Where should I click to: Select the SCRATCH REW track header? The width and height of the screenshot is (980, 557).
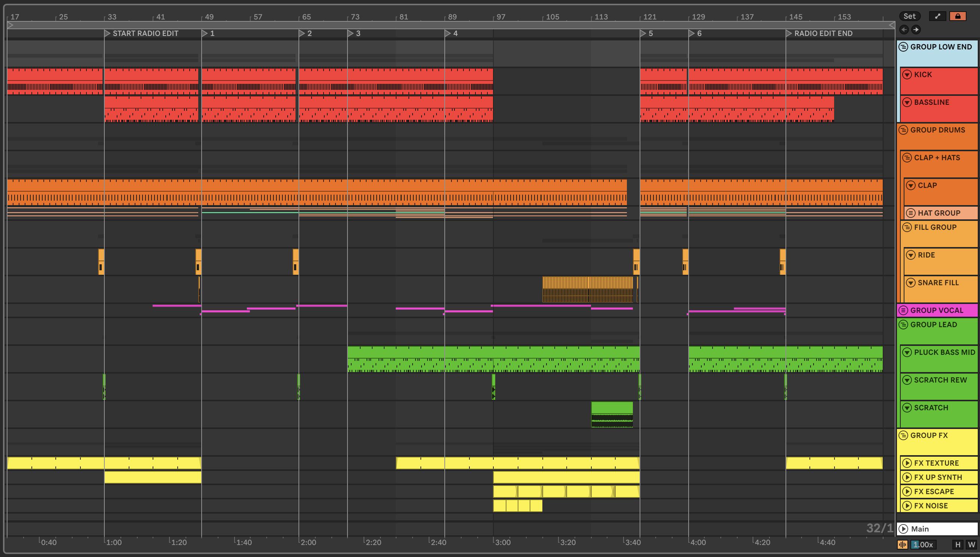[x=940, y=380]
